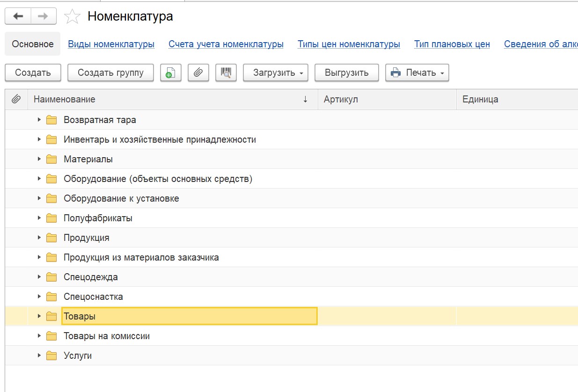Click folder icon of Оборудование (объекты основных средств)
578x392 pixels.
(51, 179)
